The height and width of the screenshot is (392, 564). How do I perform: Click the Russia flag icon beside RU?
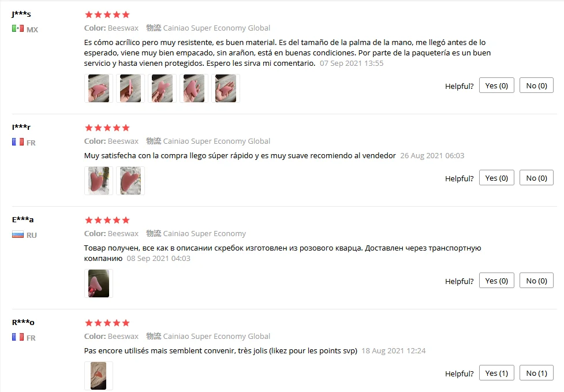(18, 235)
